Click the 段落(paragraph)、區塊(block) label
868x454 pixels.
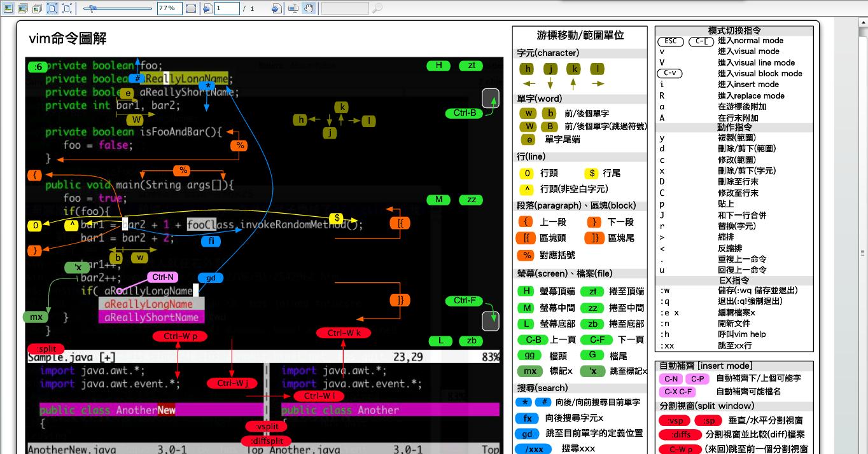(x=577, y=205)
